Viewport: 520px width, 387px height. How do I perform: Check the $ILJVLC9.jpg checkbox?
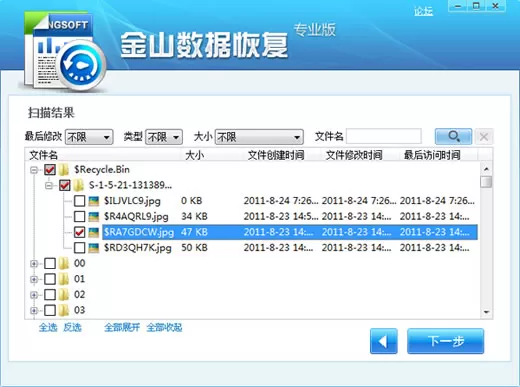79,201
